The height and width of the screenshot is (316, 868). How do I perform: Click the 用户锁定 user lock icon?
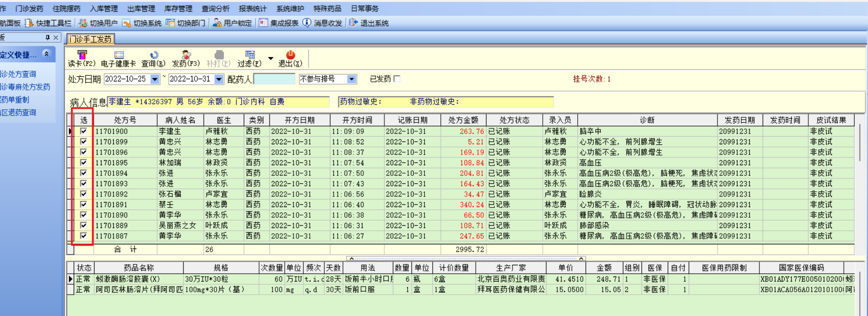coord(217,23)
